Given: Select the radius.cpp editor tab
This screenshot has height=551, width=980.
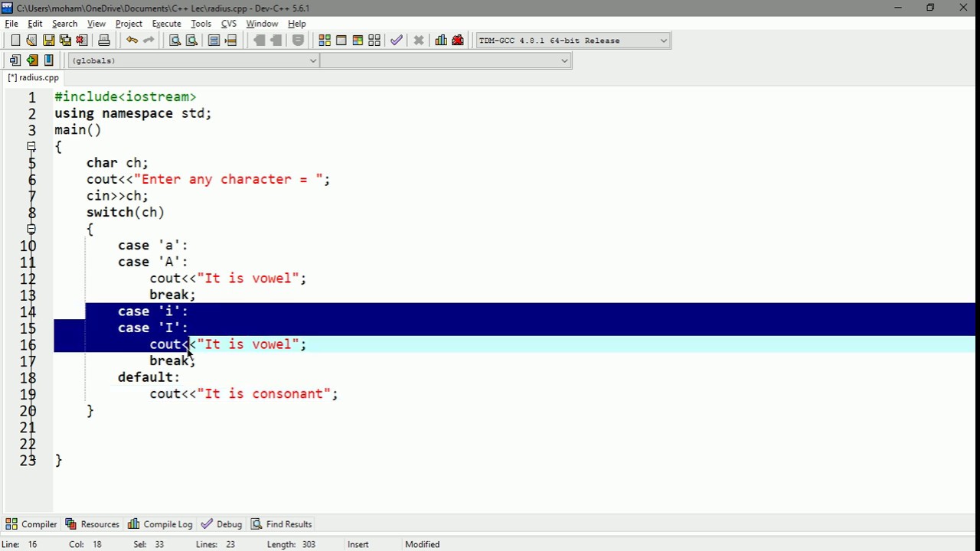Looking at the screenshot, I should click(x=34, y=77).
